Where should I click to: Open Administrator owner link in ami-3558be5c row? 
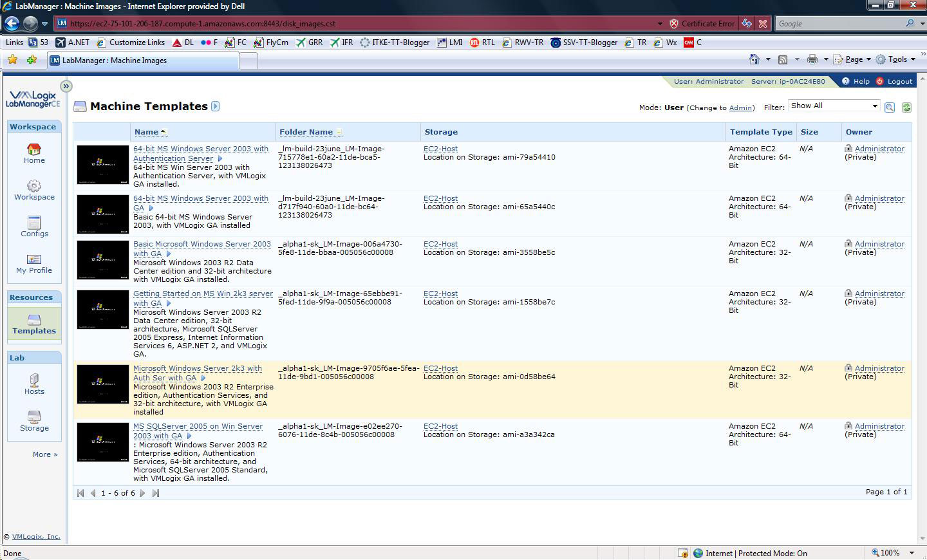pyautogui.click(x=879, y=244)
